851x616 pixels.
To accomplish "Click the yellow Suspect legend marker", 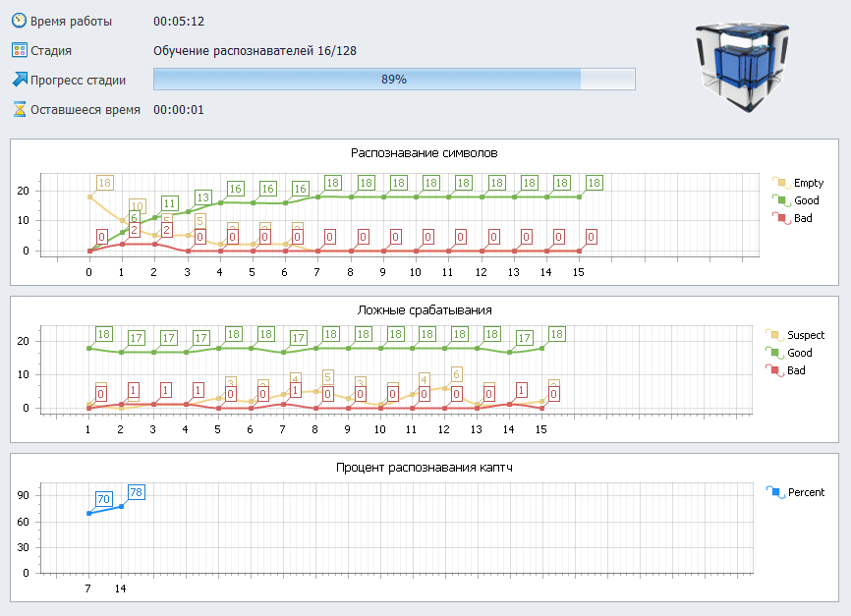I will [774, 335].
